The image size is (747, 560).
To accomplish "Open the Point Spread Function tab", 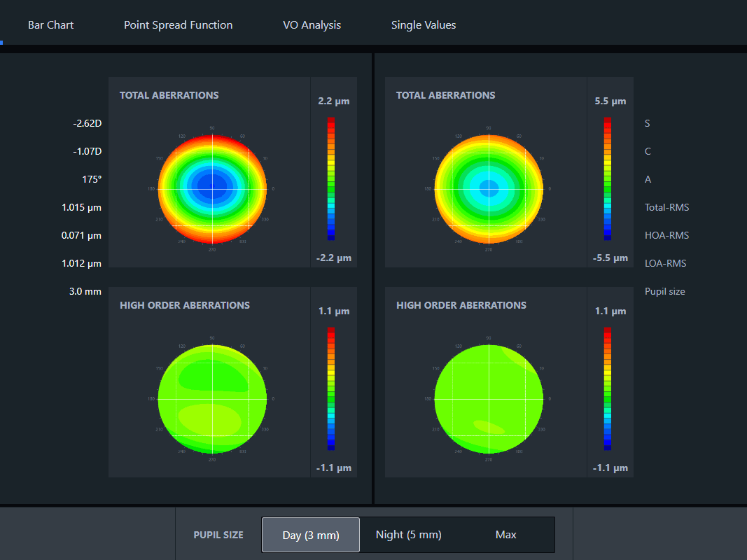I will pyautogui.click(x=178, y=25).
